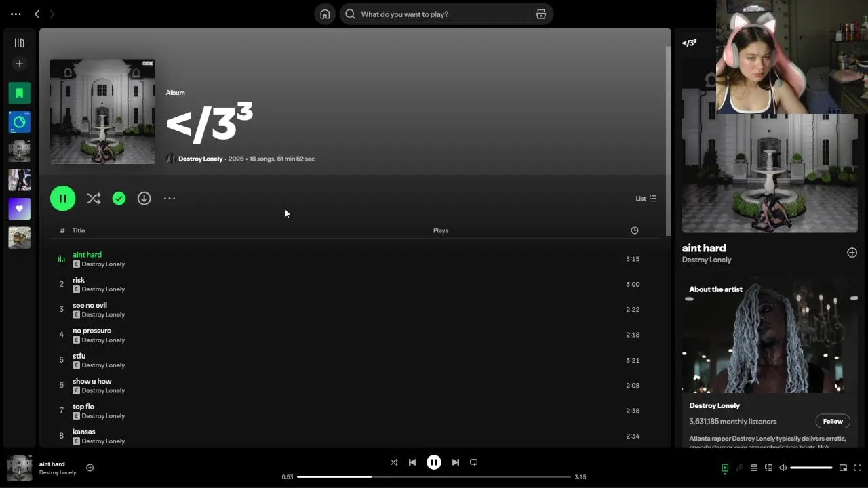Toggle shuffle in the player bar
This screenshot has height=488, width=868.
(x=394, y=462)
